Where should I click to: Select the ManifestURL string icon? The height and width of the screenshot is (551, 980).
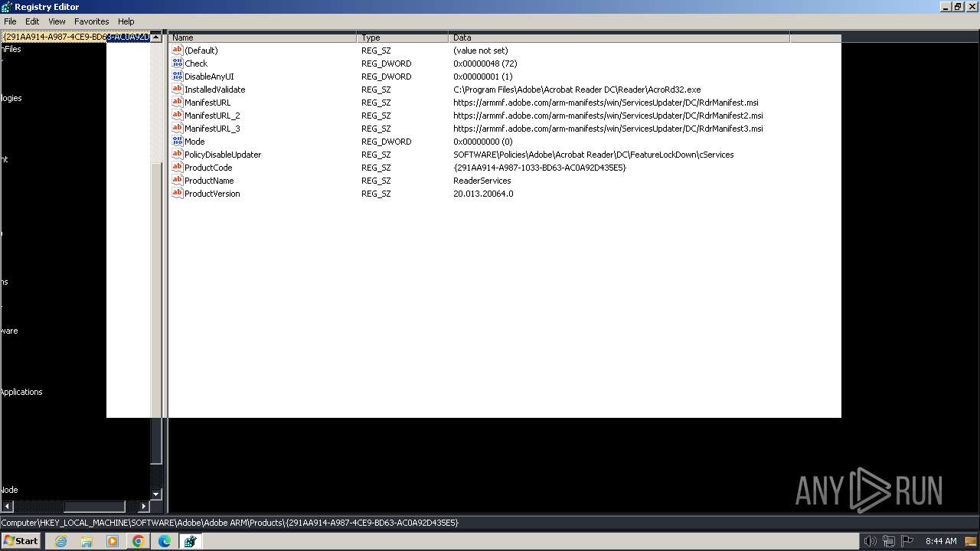(178, 103)
